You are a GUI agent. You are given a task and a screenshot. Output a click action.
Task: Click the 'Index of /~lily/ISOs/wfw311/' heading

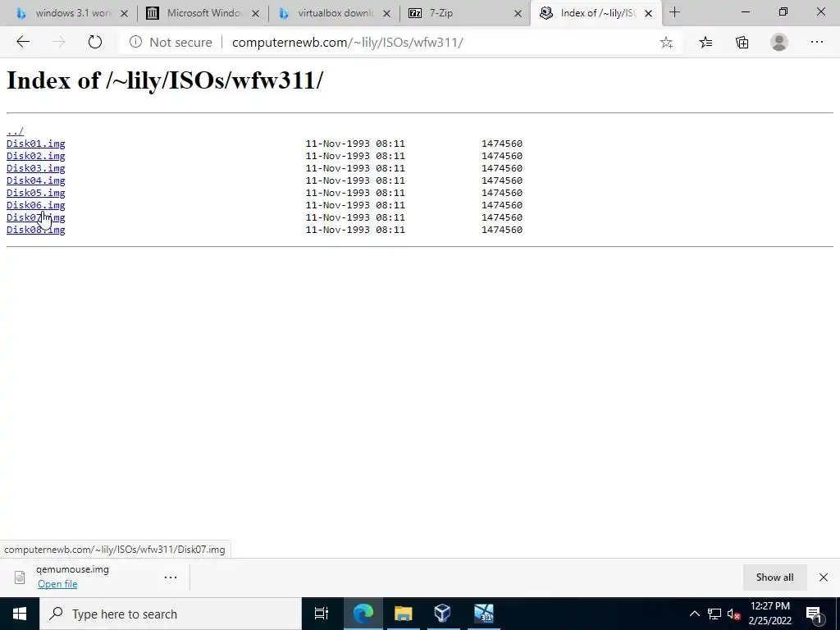click(x=165, y=80)
